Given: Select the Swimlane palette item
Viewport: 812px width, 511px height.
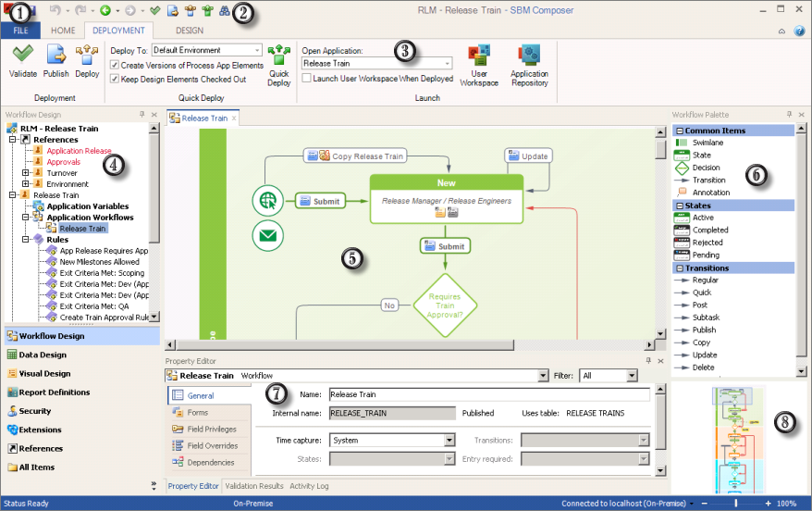Looking at the screenshot, I should [707, 143].
